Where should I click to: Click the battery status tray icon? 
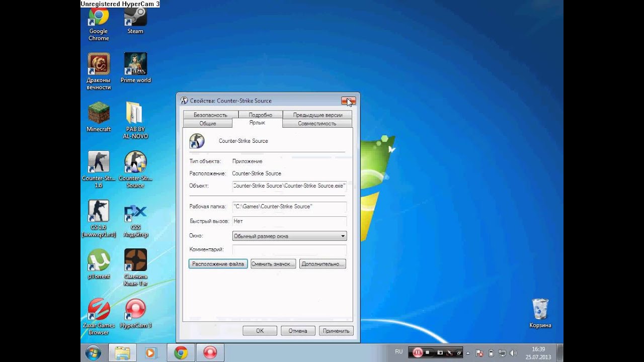pos(491,353)
